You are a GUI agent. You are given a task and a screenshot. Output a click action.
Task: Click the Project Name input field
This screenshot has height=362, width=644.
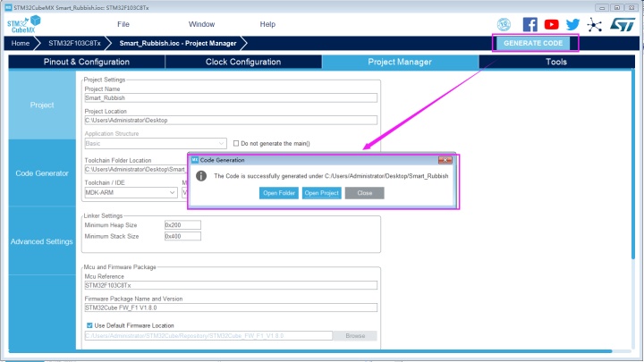pos(231,98)
